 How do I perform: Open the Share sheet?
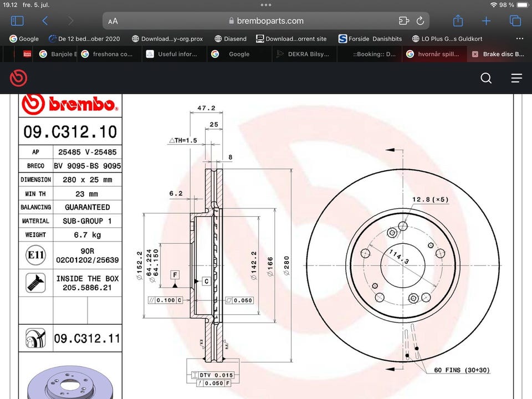(x=458, y=21)
